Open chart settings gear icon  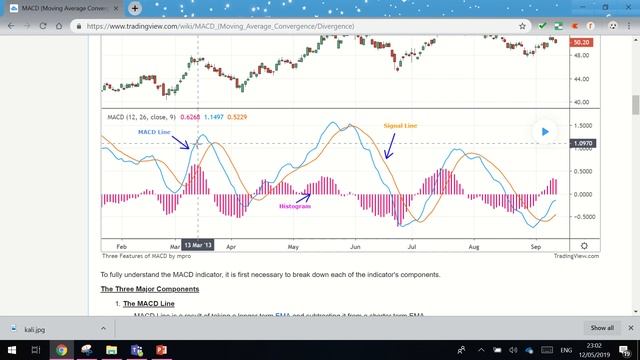pos(584,246)
